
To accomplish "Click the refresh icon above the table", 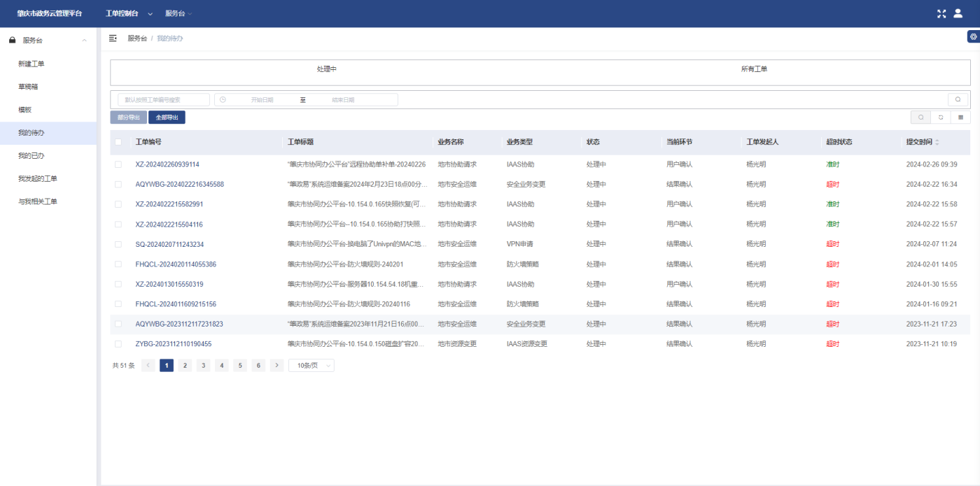I will 941,117.
